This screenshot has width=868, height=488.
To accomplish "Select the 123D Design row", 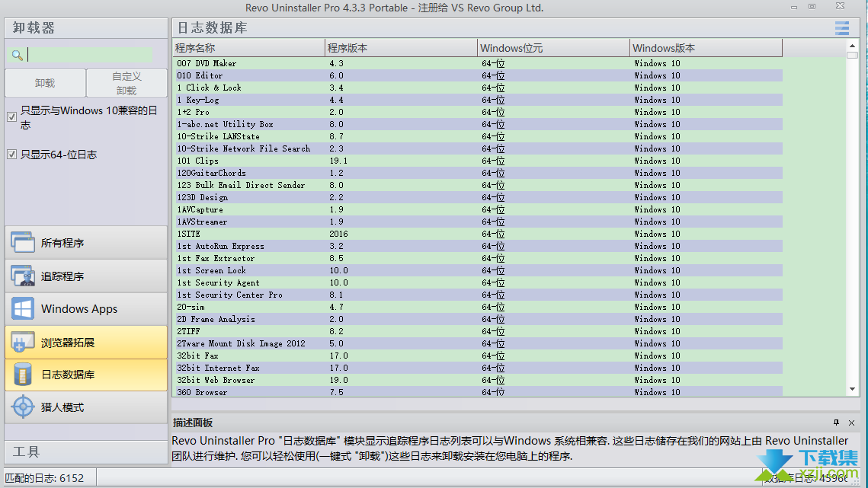I will coord(478,197).
